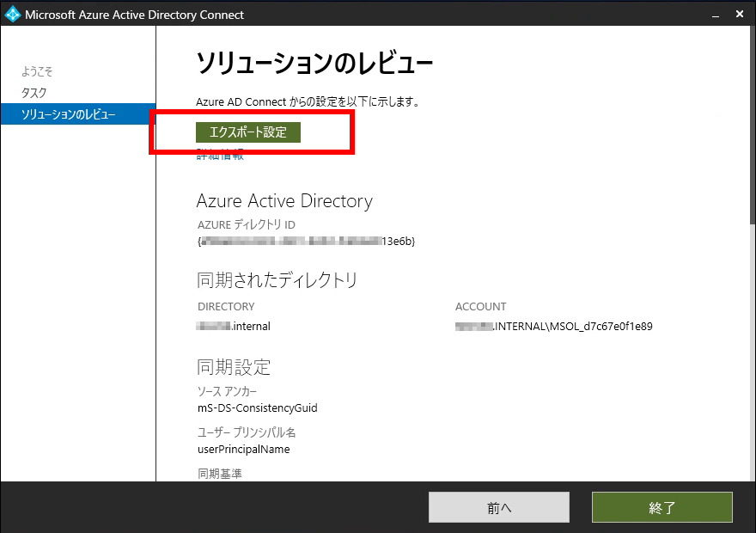Click the 同期基準 label

pyautogui.click(x=220, y=473)
